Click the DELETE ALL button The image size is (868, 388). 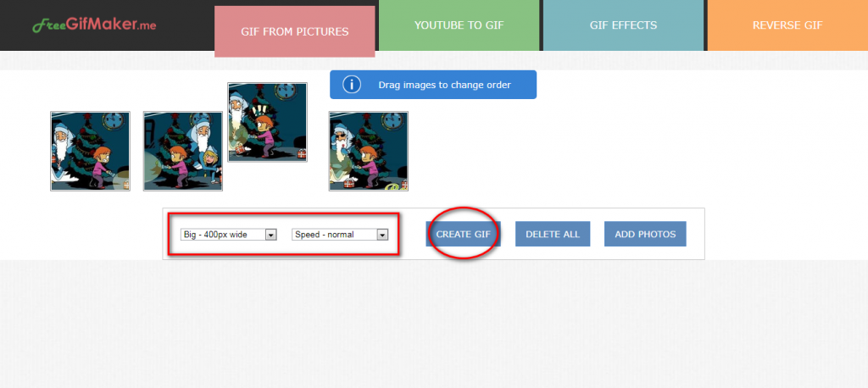coord(553,234)
